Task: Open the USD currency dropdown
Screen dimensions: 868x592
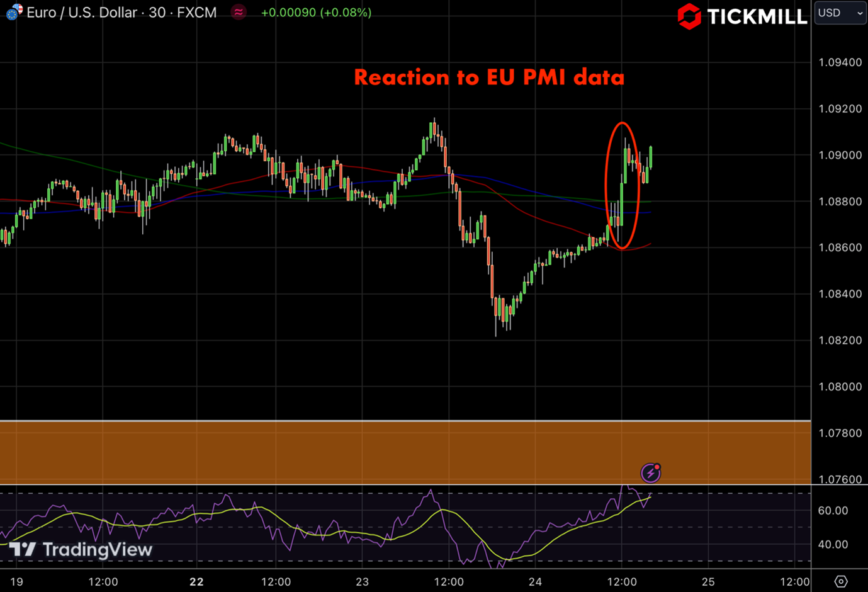Action: coord(840,13)
